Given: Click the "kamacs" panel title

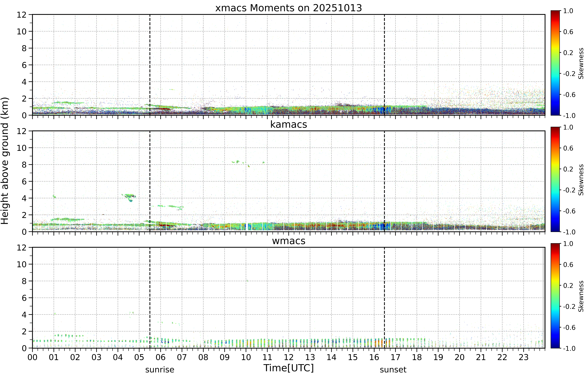Looking at the screenshot, I should point(289,124).
